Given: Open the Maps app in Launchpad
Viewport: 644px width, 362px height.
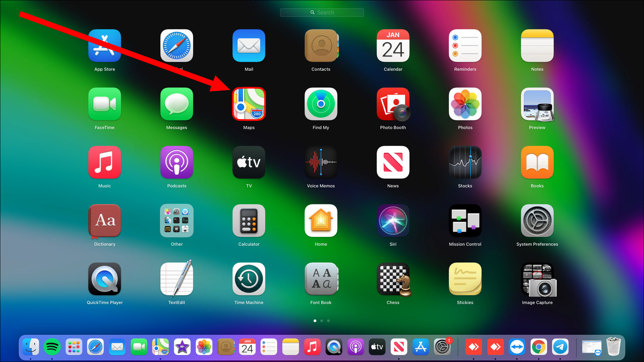Looking at the screenshot, I should pyautogui.click(x=249, y=104).
